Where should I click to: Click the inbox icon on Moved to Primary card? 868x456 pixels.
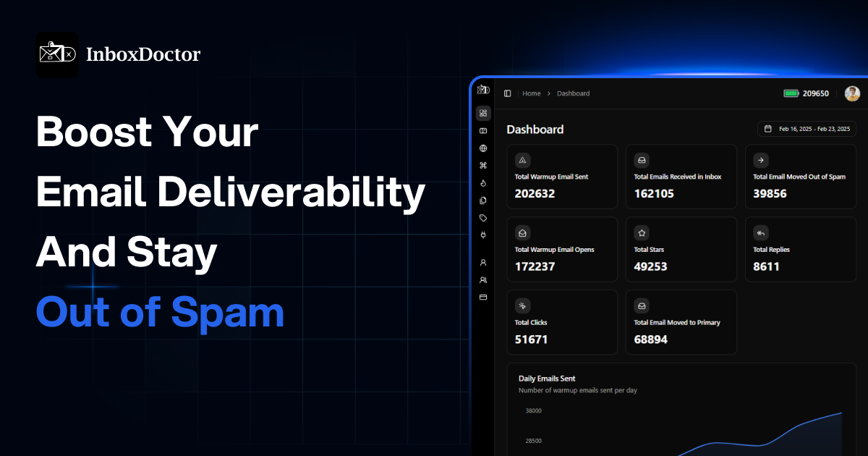[642, 305]
